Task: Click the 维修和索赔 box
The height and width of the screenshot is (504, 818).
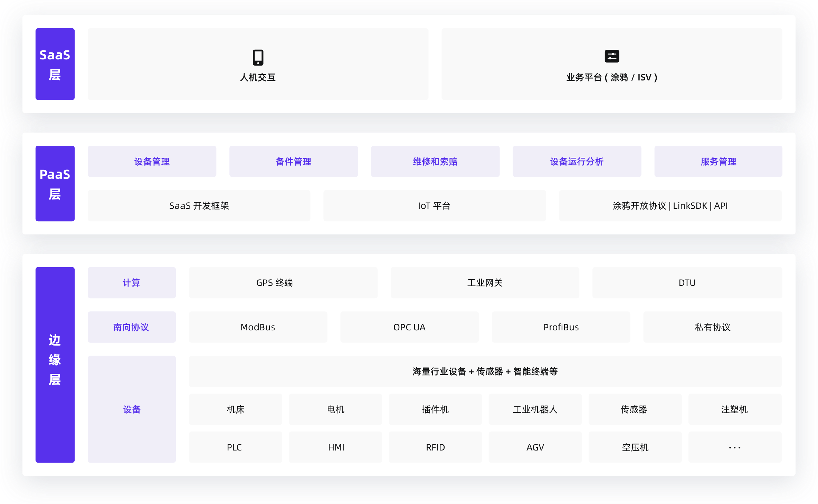Action: click(435, 161)
